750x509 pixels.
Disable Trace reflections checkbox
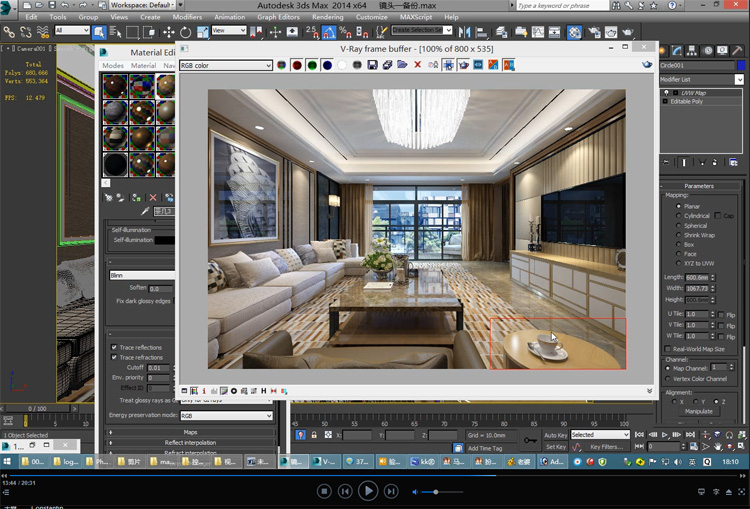tap(114, 347)
